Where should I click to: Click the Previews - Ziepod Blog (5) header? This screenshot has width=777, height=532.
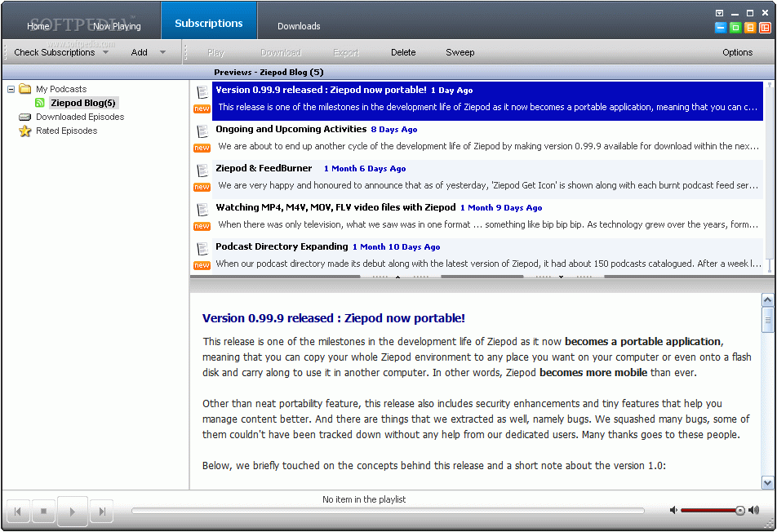coord(269,73)
